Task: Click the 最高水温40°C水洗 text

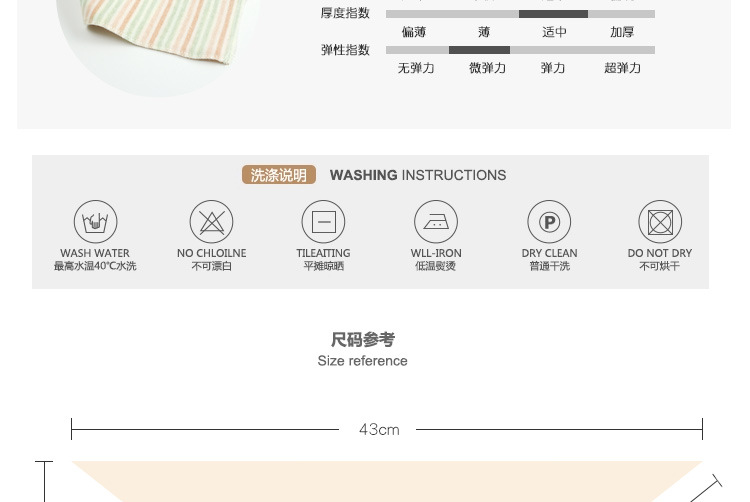Action: (x=95, y=266)
